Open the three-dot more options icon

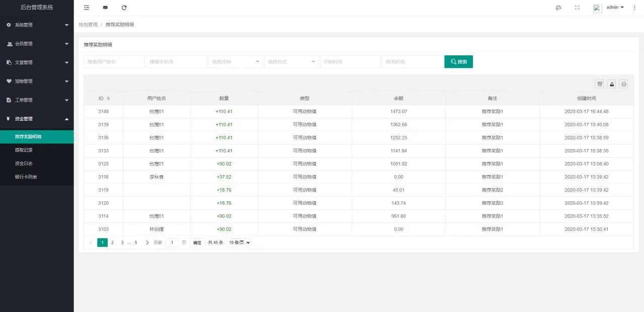coord(634,8)
